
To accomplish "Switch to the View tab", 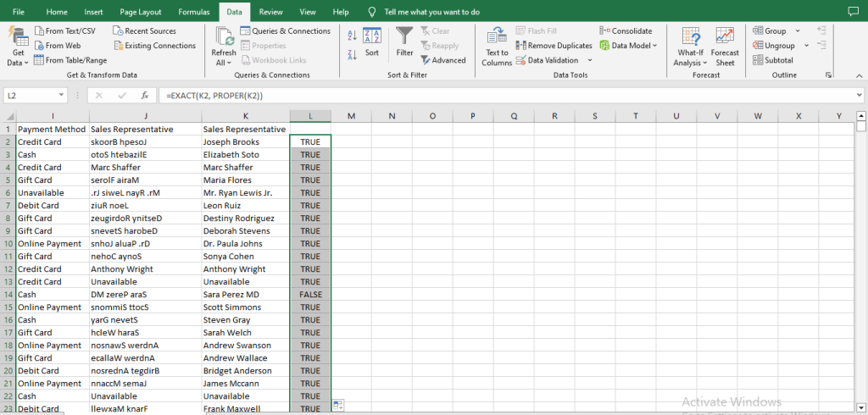I will 308,12.
